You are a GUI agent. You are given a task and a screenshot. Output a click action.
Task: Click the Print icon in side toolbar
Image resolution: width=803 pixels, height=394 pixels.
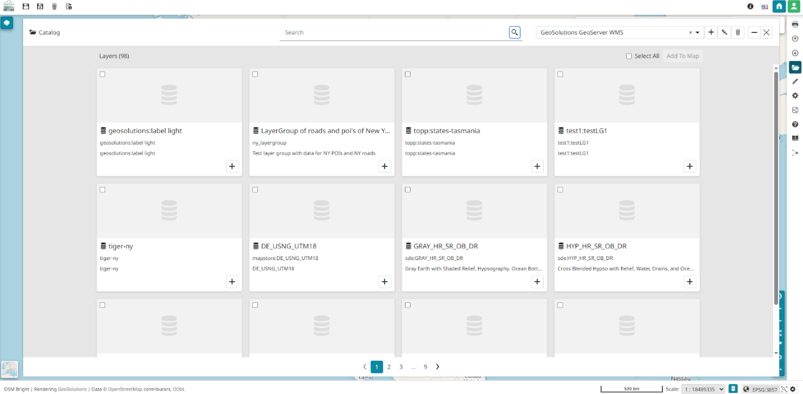[x=795, y=24]
